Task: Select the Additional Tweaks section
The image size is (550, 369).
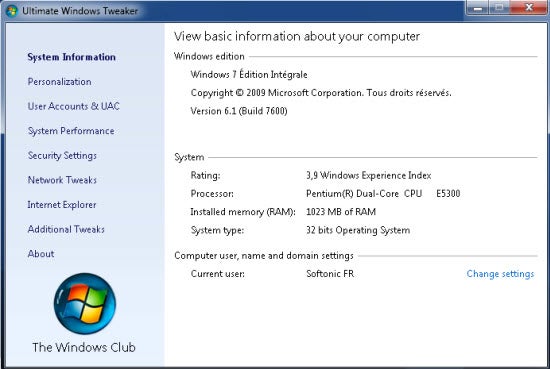Action: pyautogui.click(x=66, y=229)
